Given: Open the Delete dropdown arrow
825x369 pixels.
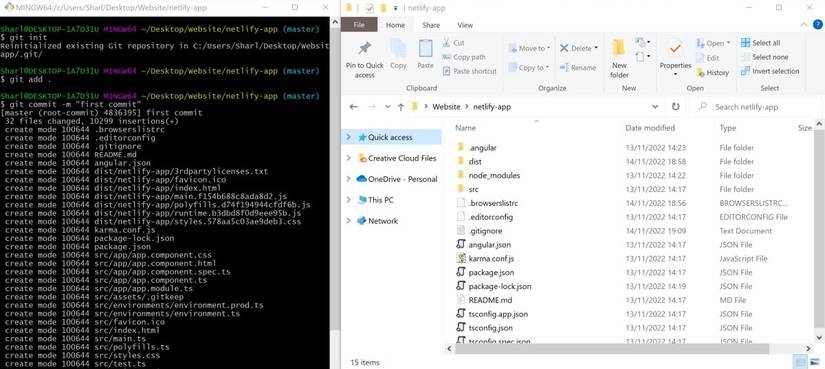Looking at the screenshot, I should 596,48.
